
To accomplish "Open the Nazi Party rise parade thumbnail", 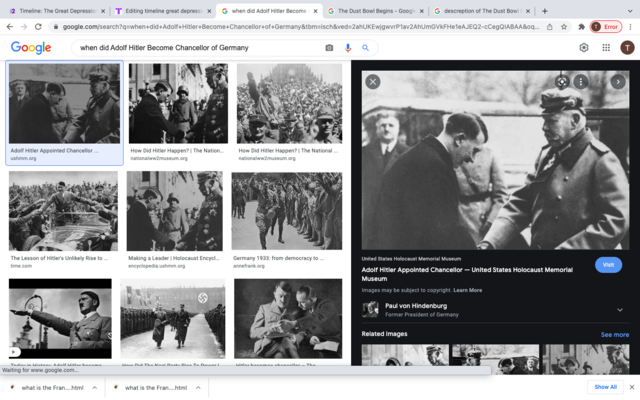I will (x=173, y=319).
